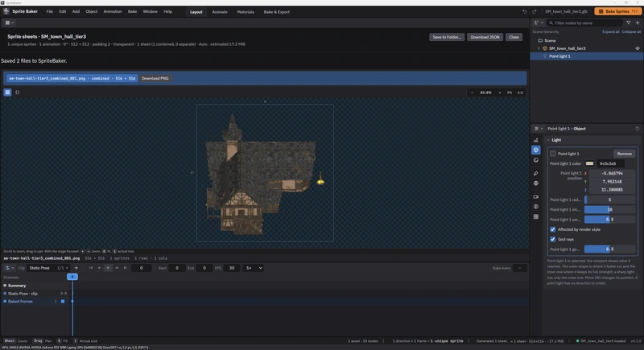Open the world globe properties icon
Screen dimensions: 644x350
click(x=536, y=183)
